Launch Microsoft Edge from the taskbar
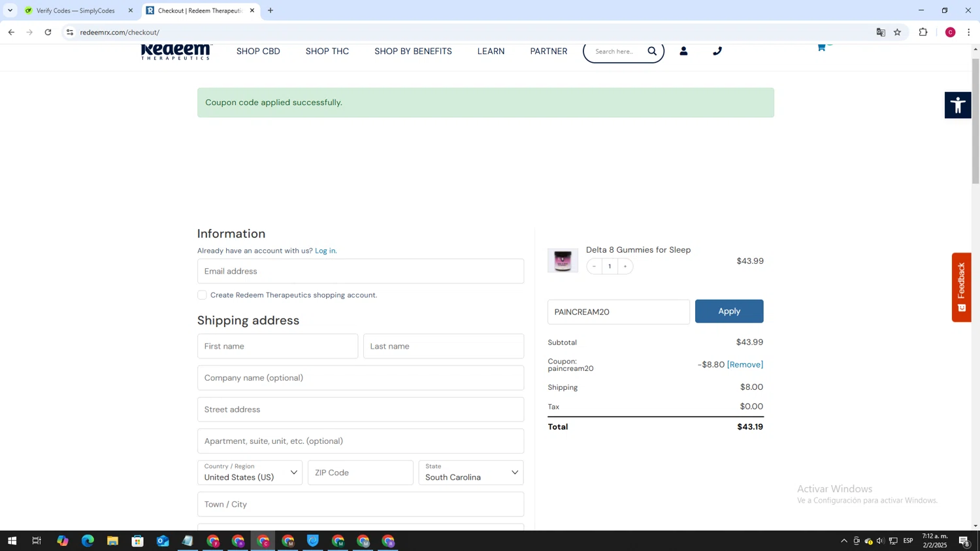 (88, 541)
